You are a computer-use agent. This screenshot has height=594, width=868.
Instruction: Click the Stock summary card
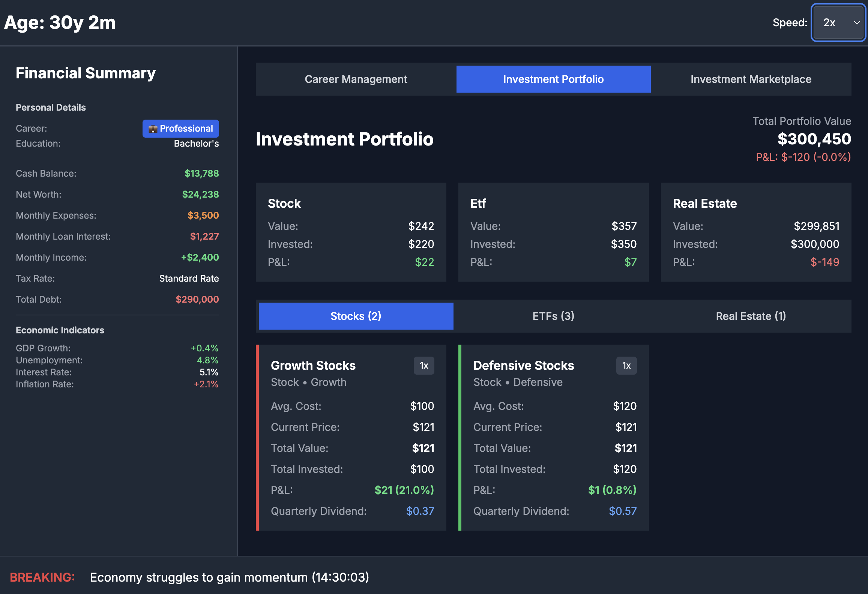pos(351,232)
